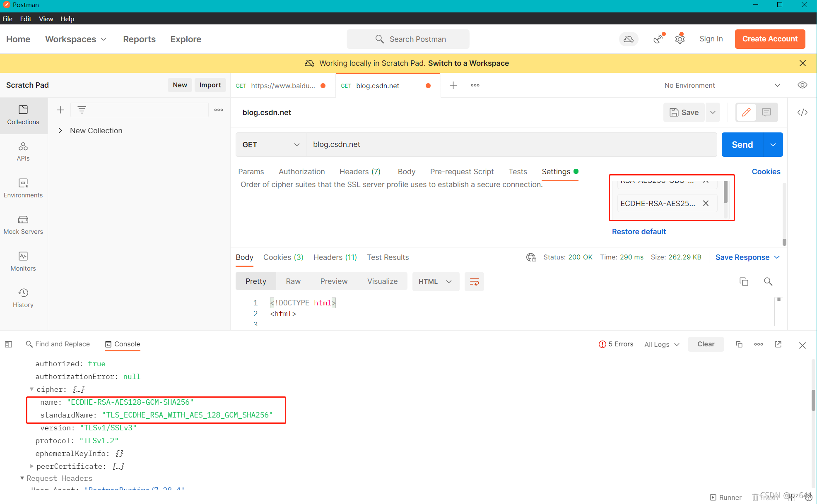Click the pencil edit mode icon
This screenshot has width=817, height=504.
746,113
